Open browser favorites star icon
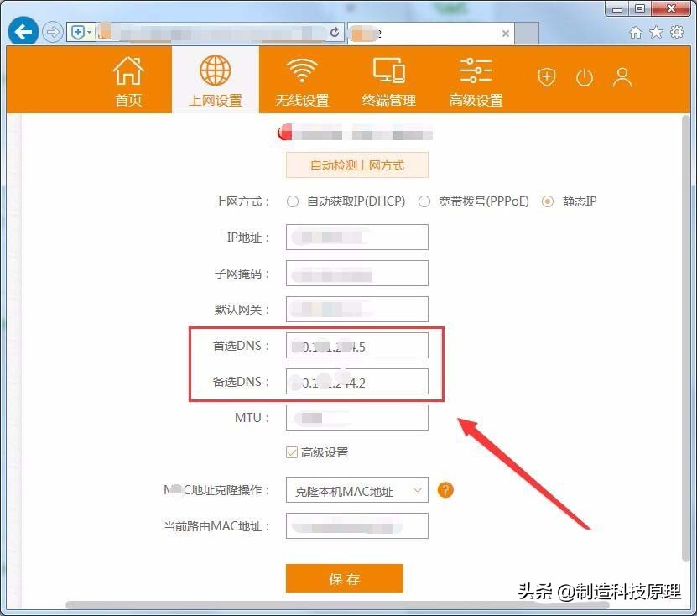Image resolution: width=697 pixels, height=616 pixels. (656, 32)
